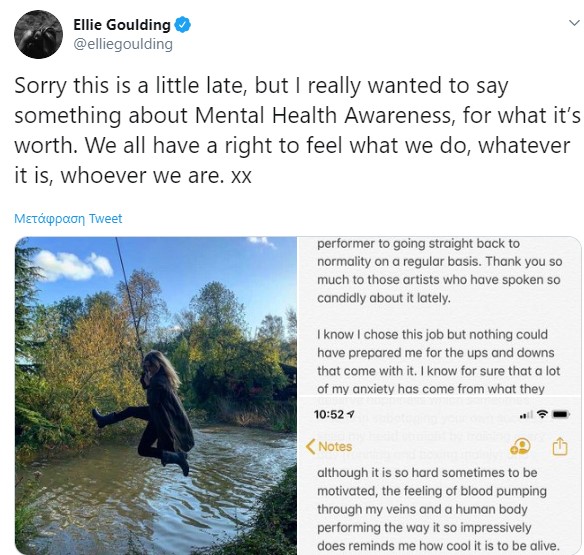The width and height of the screenshot is (584, 555).
Task: Click the Ellie Goulding display name
Action: (122, 25)
